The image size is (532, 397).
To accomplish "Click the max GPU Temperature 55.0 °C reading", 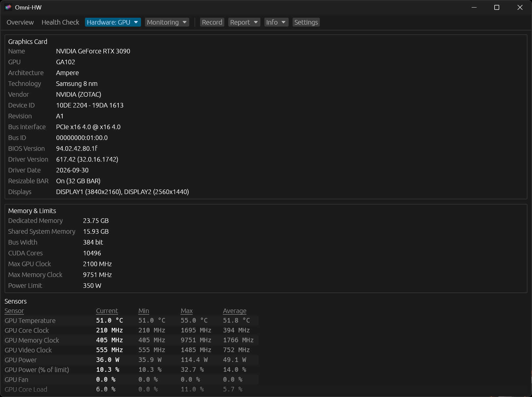I will [194, 321].
